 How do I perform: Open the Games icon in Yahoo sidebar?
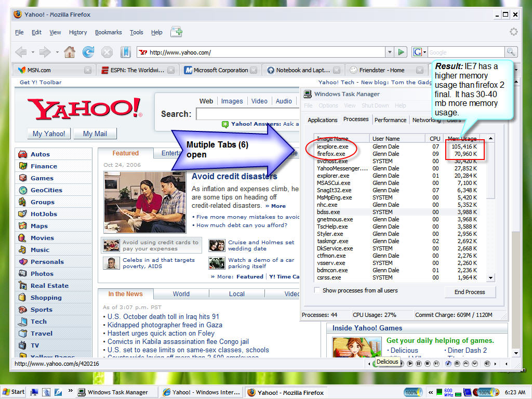[23, 178]
